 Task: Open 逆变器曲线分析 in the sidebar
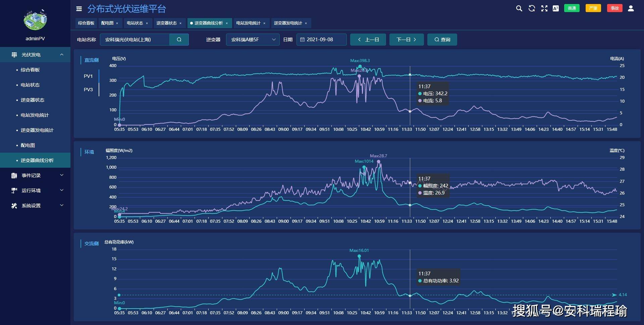point(35,160)
